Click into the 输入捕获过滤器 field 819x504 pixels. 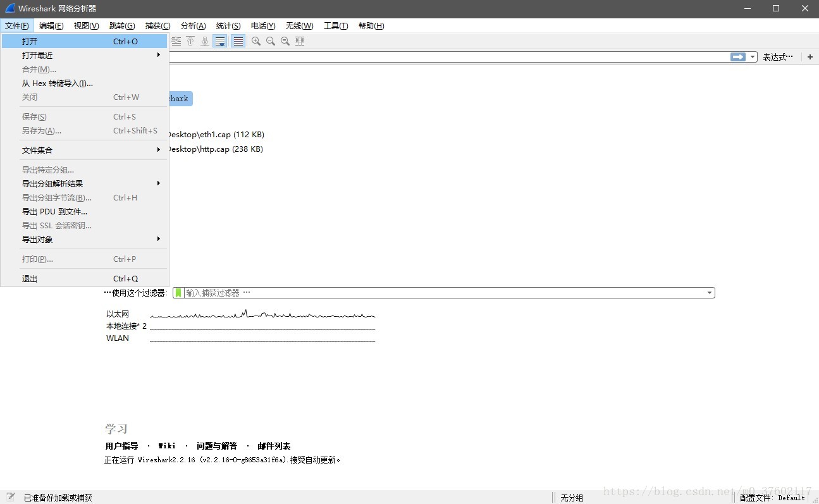pos(445,293)
